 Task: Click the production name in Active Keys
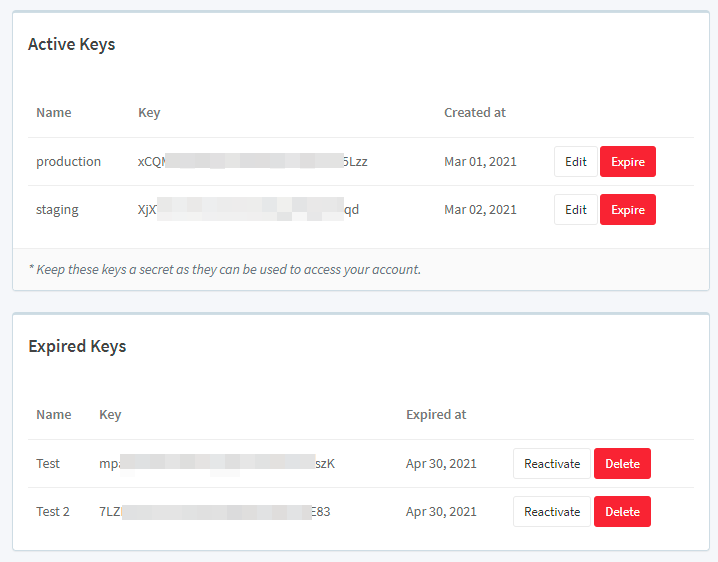68,162
